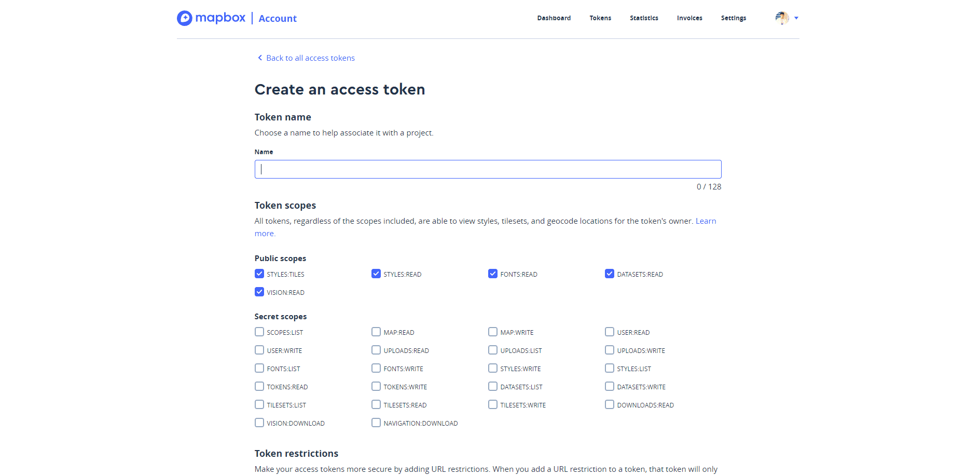
Task: Check the USER:WRITE scope
Action: coord(259,350)
